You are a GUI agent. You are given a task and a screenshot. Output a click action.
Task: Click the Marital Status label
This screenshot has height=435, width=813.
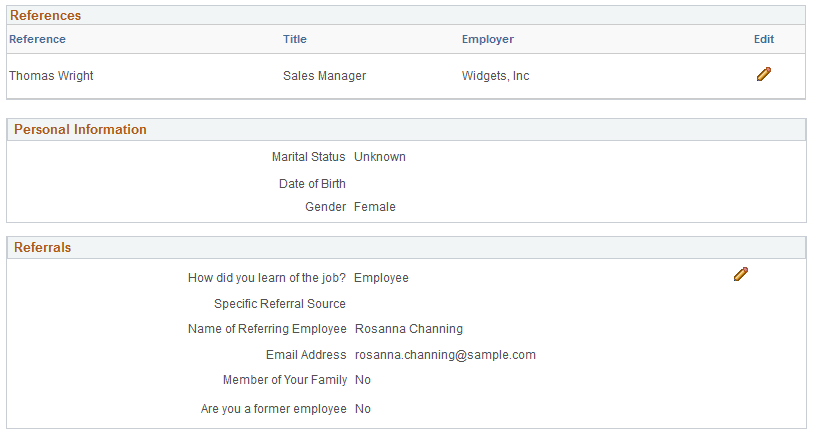[309, 157]
